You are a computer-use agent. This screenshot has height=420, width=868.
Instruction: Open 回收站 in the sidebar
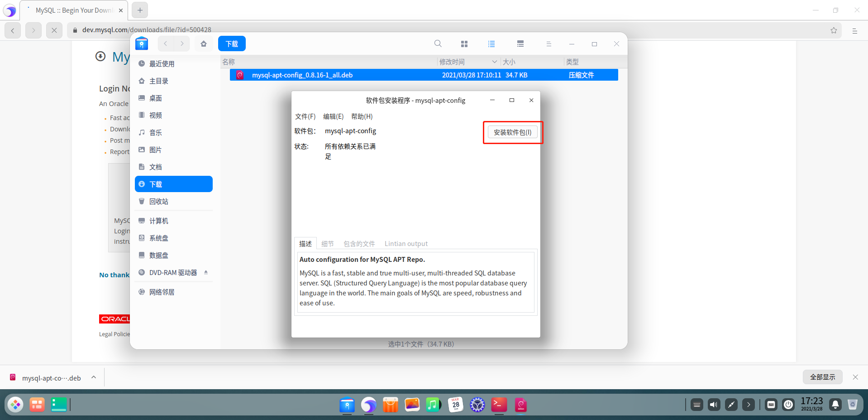(x=174, y=202)
